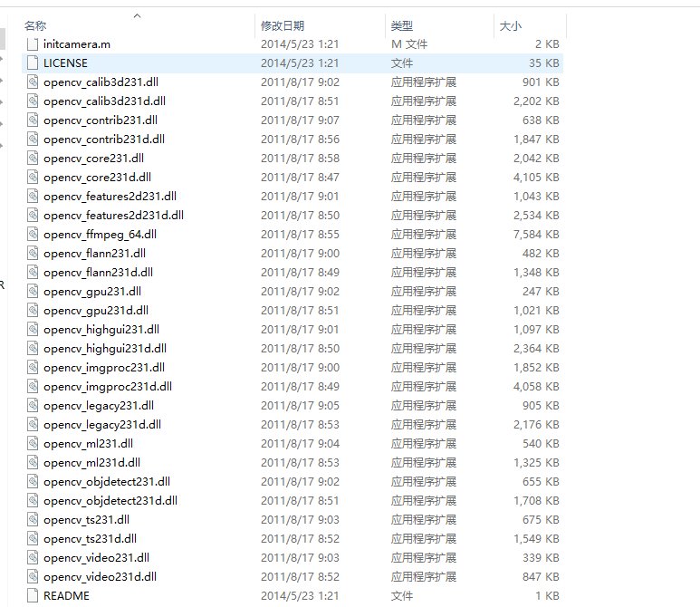
Task: Click the 35 KB size of LICENSE
Action: 543,63
